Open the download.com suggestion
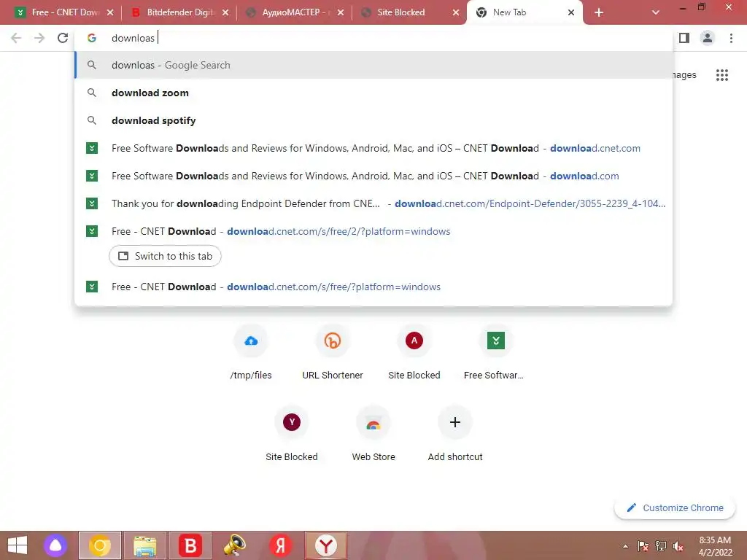This screenshot has height=560, width=747. (x=373, y=176)
